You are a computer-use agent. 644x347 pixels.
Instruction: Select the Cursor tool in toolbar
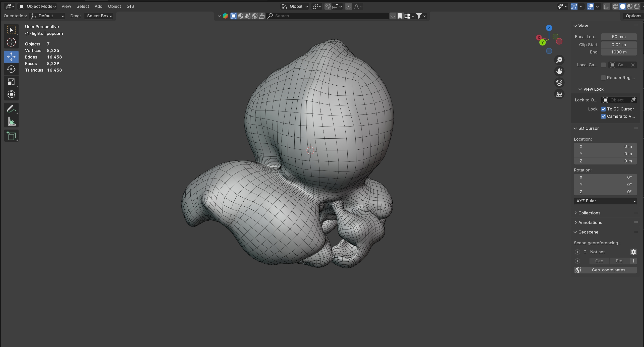11,42
